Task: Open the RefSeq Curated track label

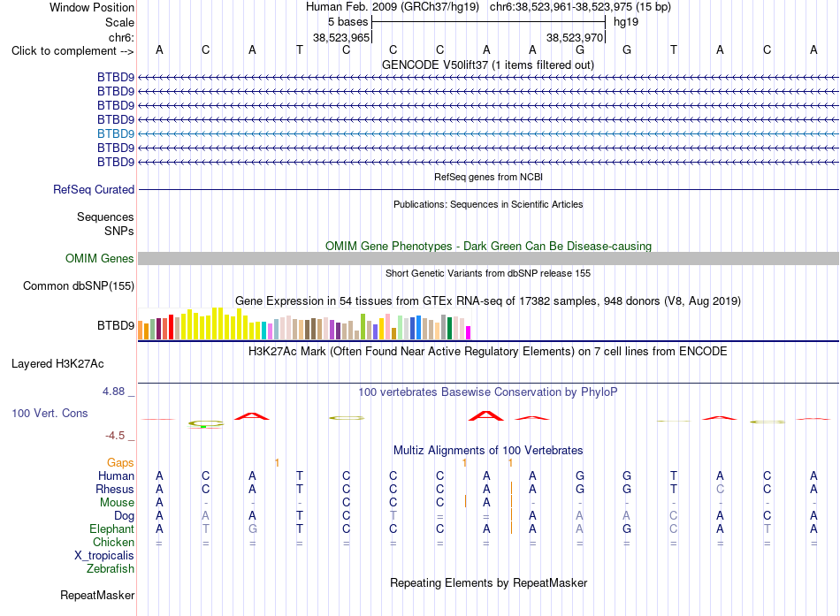Action: click(94, 190)
